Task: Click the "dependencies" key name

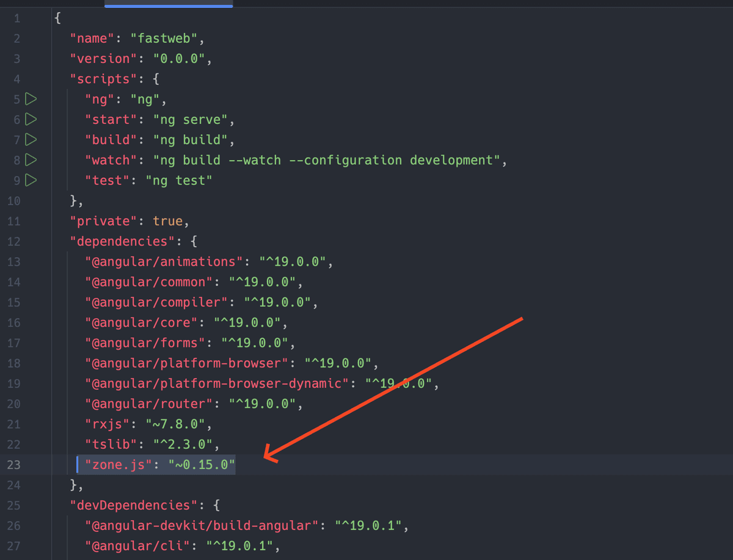Action: click(123, 241)
